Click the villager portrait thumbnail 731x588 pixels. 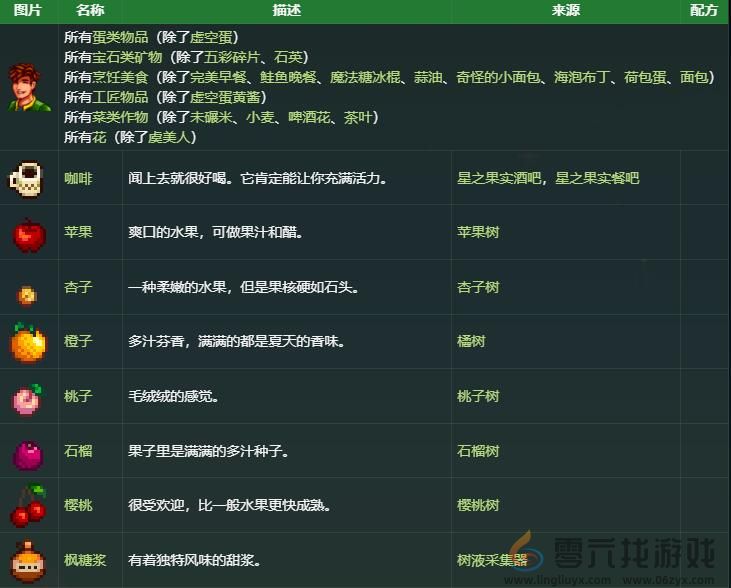(x=28, y=87)
